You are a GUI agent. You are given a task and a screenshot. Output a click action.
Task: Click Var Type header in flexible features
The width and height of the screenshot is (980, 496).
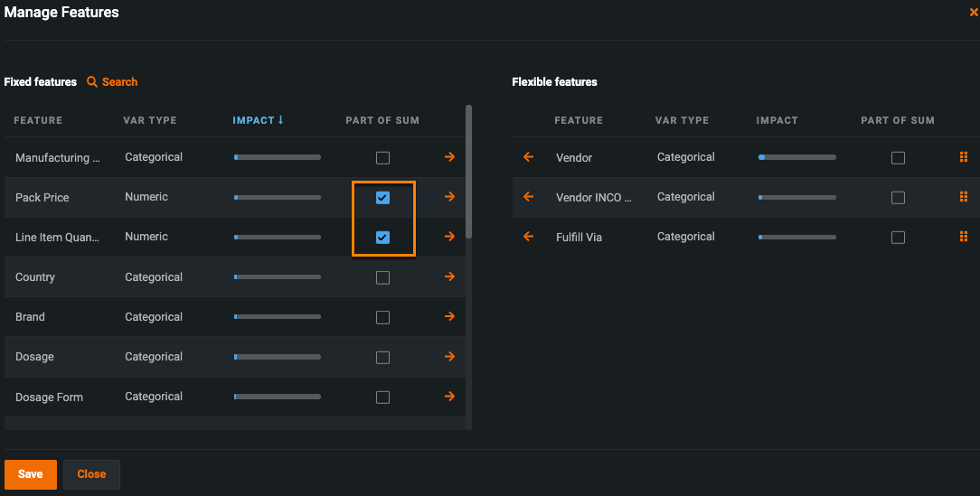tap(682, 120)
